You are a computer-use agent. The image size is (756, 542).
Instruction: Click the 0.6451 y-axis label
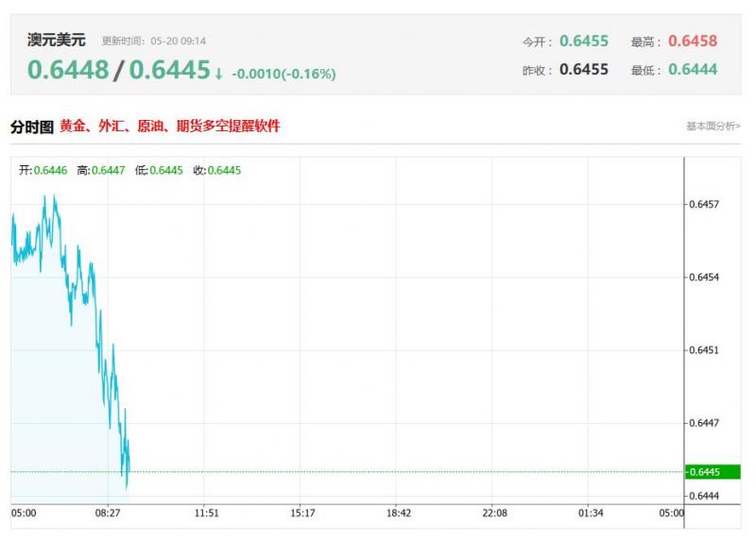pos(704,350)
